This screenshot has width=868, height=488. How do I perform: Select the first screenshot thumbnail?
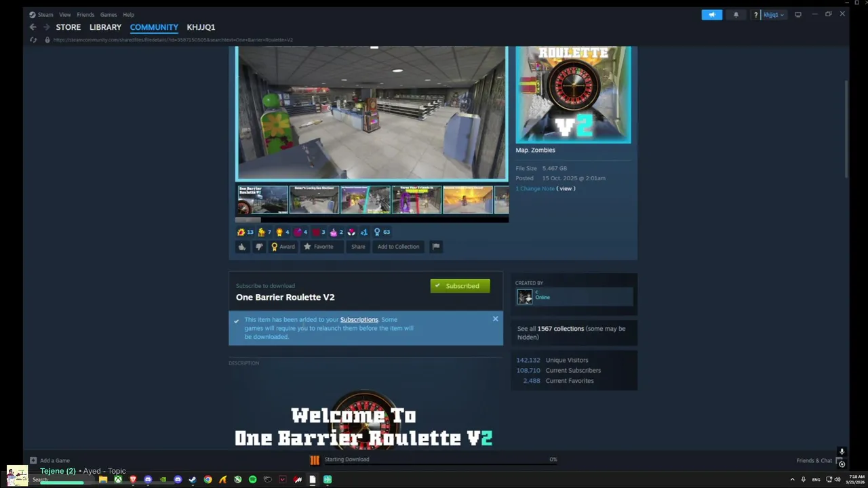(x=262, y=200)
